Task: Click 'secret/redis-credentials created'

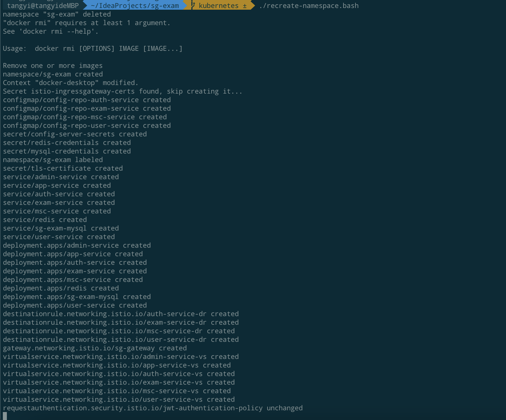Action: tap(67, 143)
